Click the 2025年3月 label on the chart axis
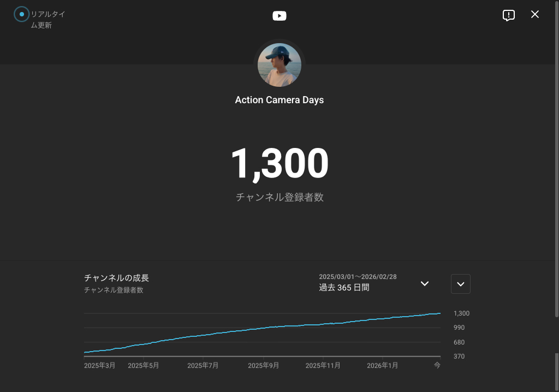The width and height of the screenshot is (559, 392). tap(100, 365)
